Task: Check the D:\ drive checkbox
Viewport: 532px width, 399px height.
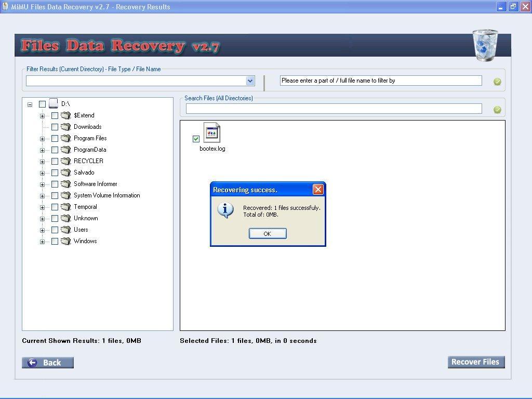Action: (x=42, y=104)
